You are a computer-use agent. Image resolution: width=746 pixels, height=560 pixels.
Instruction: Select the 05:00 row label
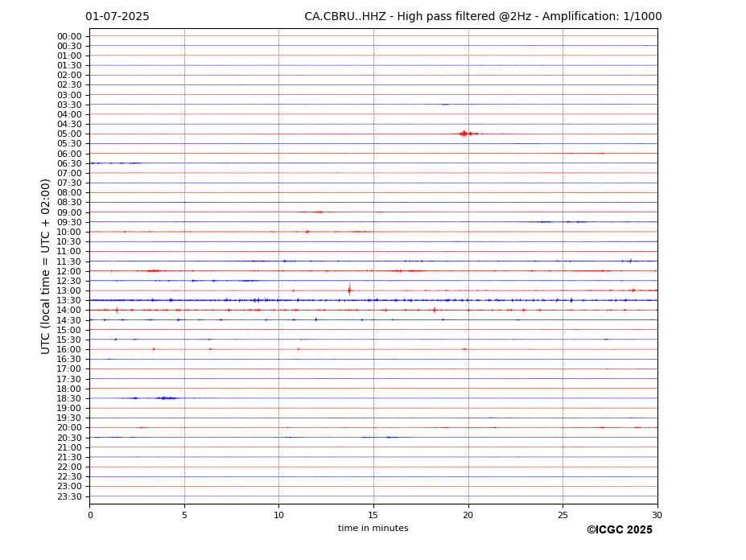tap(69, 134)
